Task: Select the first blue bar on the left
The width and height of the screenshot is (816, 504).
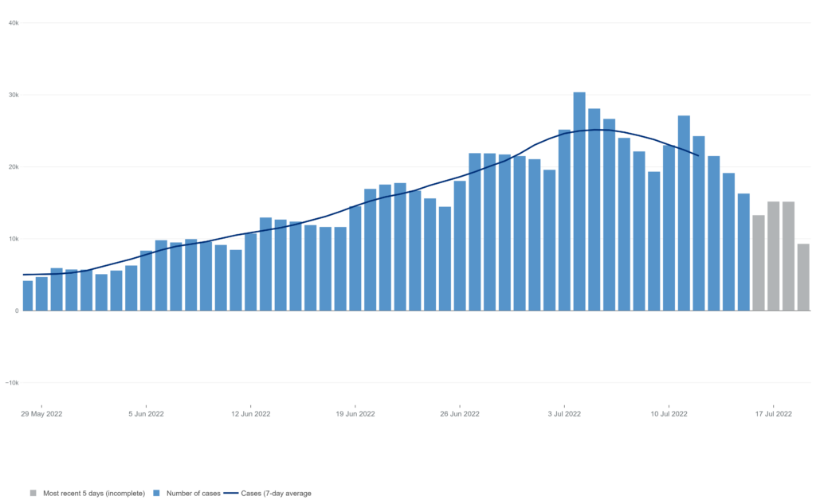Action: (x=28, y=295)
